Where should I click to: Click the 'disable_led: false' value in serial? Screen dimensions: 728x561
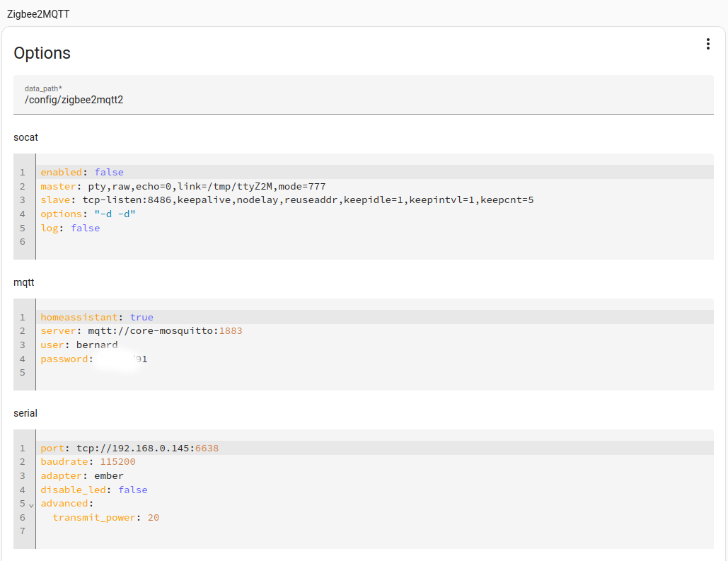point(132,490)
